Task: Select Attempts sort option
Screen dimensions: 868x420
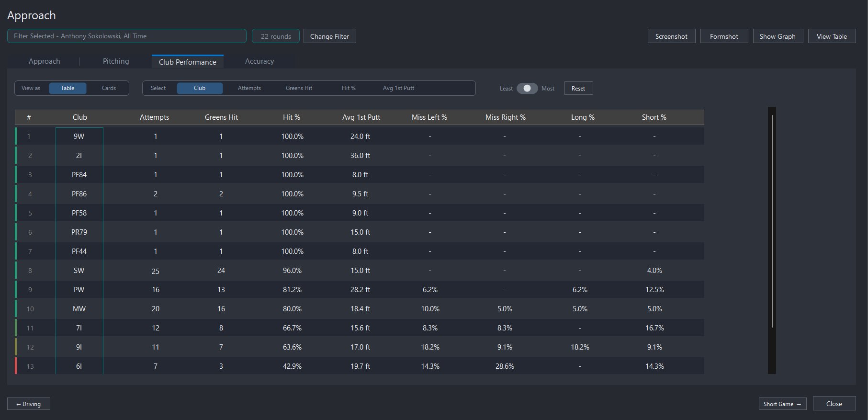Action: pyautogui.click(x=249, y=88)
